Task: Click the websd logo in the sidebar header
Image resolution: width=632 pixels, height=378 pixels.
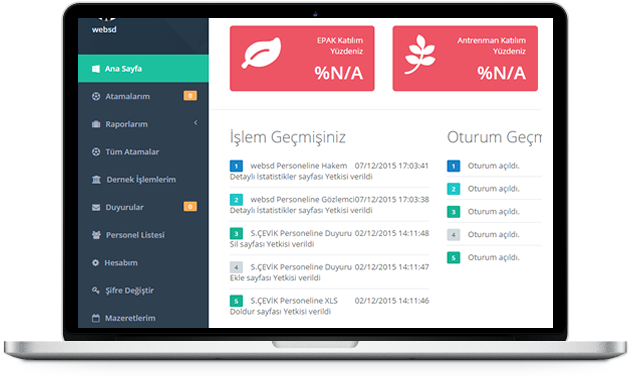Action: pyautogui.click(x=104, y=26)
